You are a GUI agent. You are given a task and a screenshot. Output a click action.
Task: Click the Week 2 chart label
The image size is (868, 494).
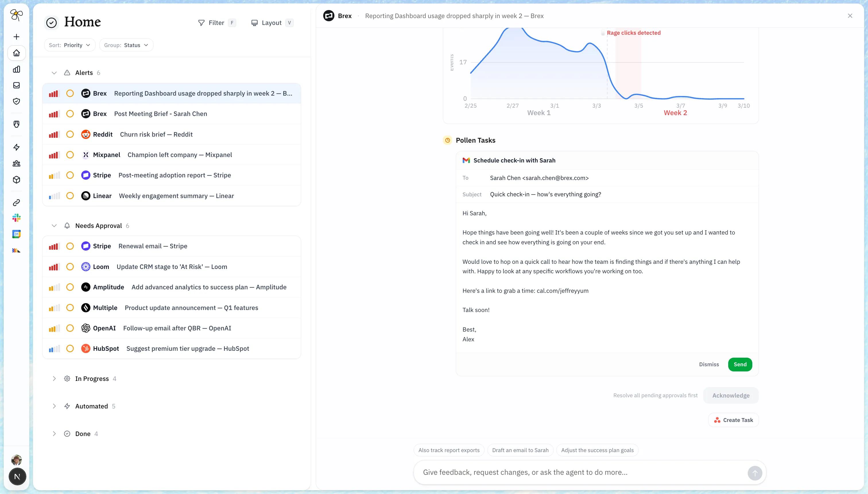pyautogui.click(x=675, y=113)
